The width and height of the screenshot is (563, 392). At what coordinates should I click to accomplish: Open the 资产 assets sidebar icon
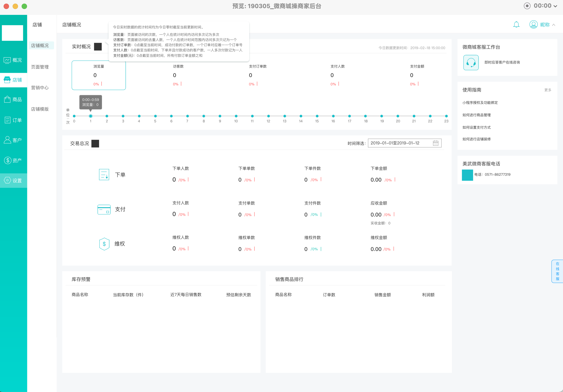(x=8, y=160)
